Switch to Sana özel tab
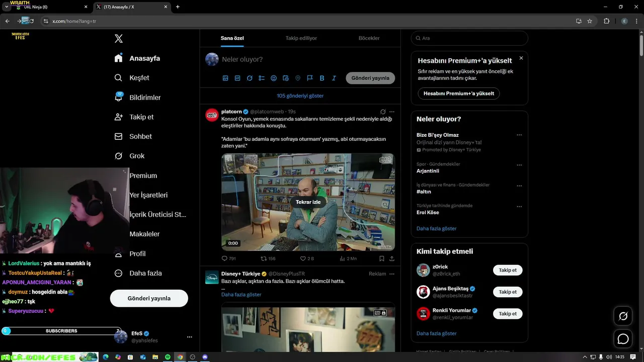The width and height of the screenshot is (644, 362). [x=232, y=38]
